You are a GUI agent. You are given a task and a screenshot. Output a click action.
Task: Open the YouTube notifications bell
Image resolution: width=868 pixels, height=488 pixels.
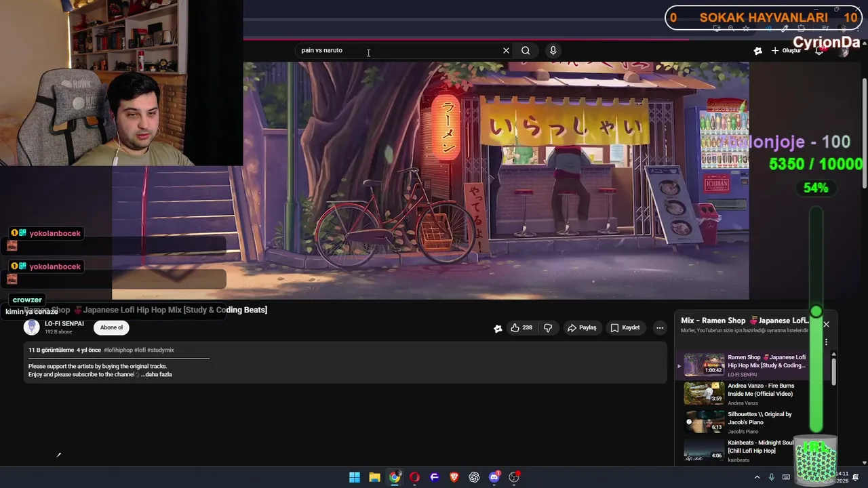coord(819,51)
